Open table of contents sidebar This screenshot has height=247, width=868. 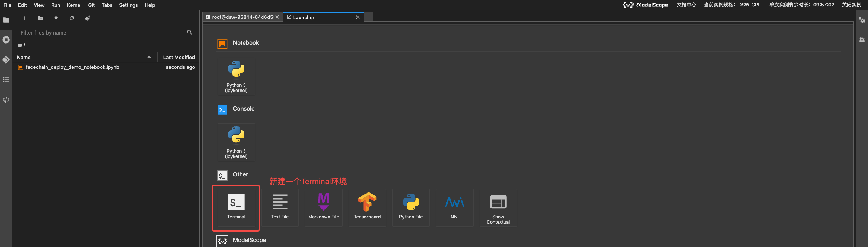[6, 80]
